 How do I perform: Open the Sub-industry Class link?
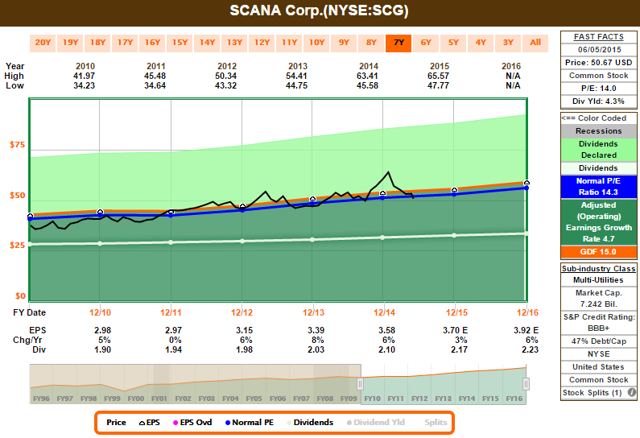tap(598, 268)
